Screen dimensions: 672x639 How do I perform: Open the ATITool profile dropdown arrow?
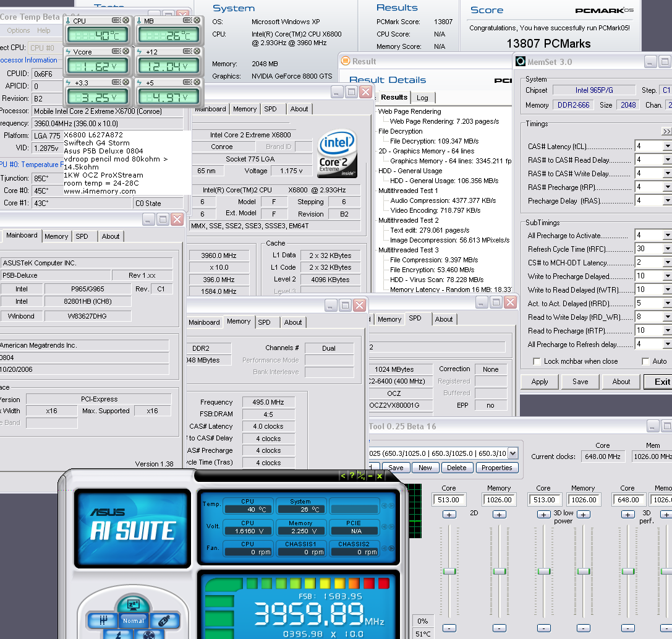coord(513,453)
